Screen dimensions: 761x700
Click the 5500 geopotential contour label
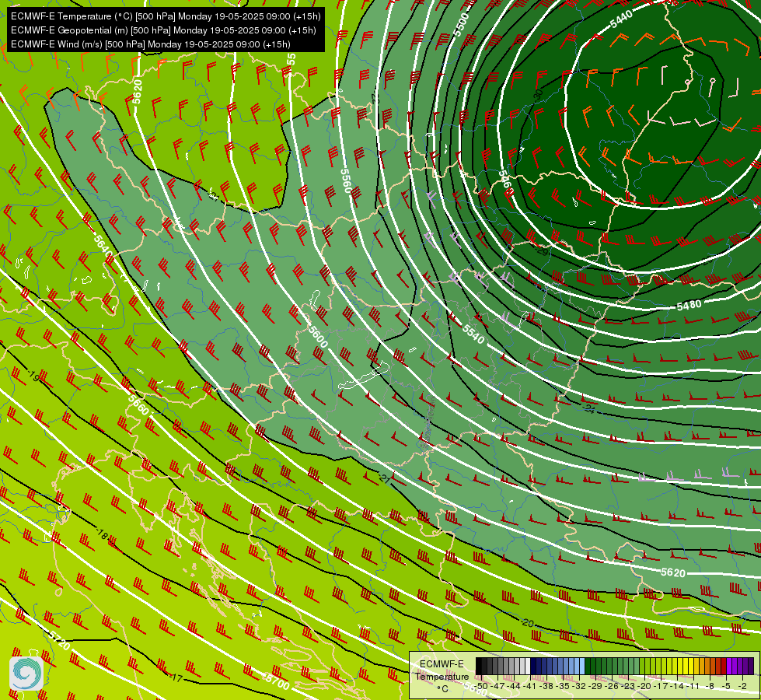coord(461,25)
